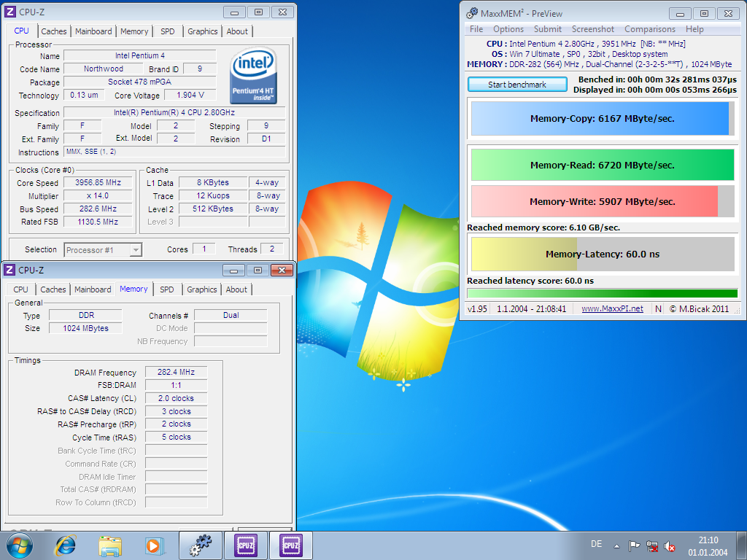Viewport: 747px width, 560px height.
Task: Open MaxxMEM Screenshot menu
Action: [x=592, y=29]
